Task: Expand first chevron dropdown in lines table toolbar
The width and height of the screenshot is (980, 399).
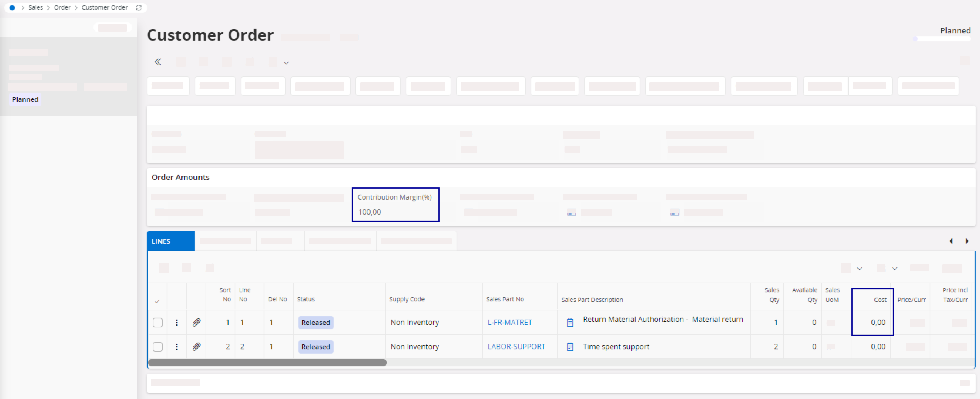Action: click(859, 269)
